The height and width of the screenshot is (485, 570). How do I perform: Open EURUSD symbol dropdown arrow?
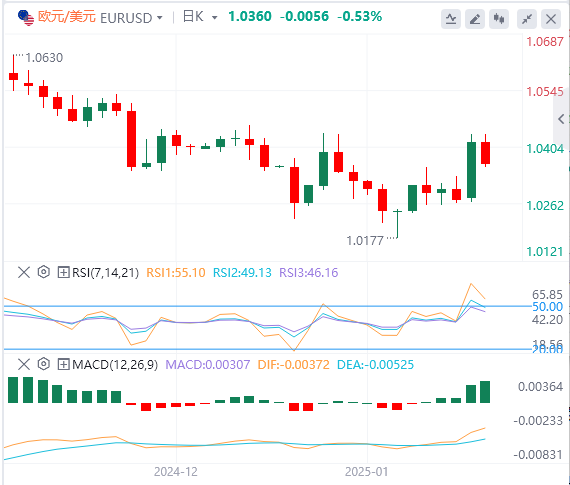[160, 17]
